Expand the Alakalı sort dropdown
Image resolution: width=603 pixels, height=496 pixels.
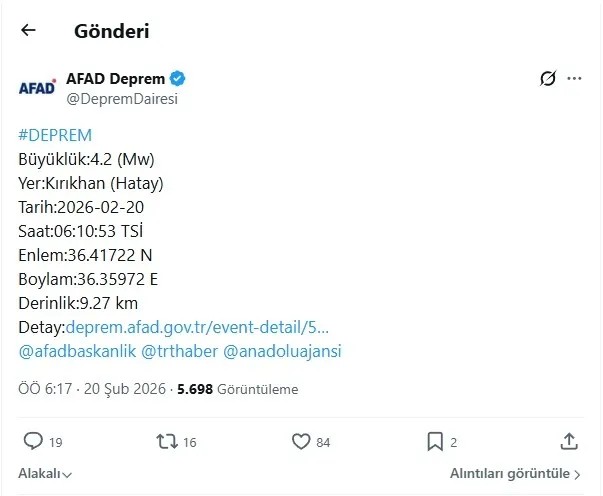45,474
